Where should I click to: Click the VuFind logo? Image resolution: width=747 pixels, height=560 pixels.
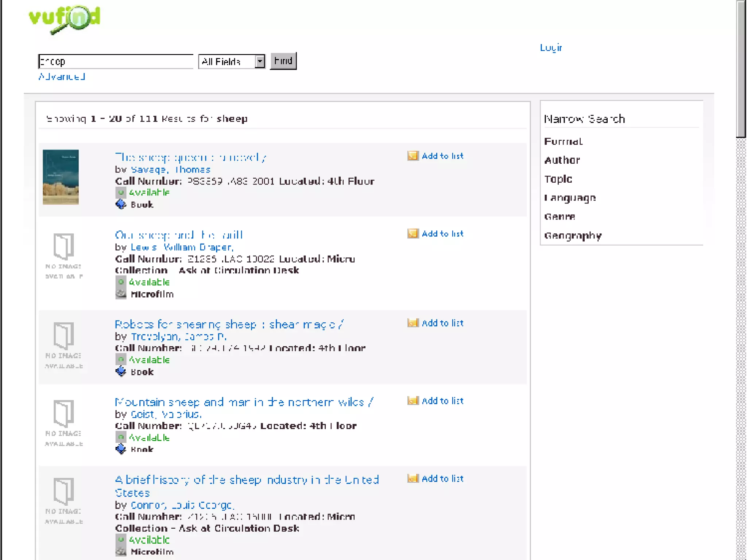point(64,19)
